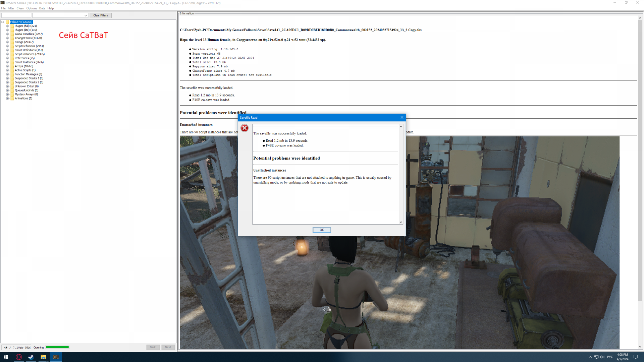This screenshot has height=362, width=644.
Task: Click the ChangeForms folder icon
Action: coord(12,38)
